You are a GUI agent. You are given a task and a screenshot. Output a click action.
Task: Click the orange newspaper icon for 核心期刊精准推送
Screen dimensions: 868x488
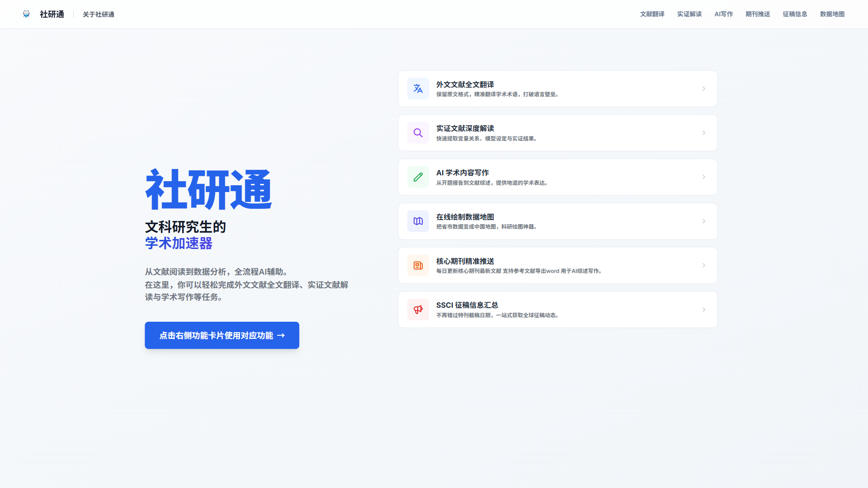(x=418, y=265)
